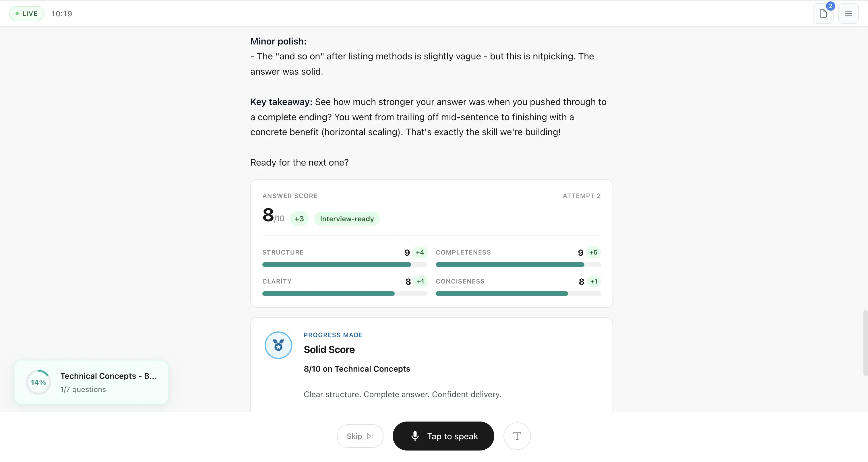Open the Technical Concepts progress card
The width and height of the screenshot is (868, 462).
(x=91, y=382)
